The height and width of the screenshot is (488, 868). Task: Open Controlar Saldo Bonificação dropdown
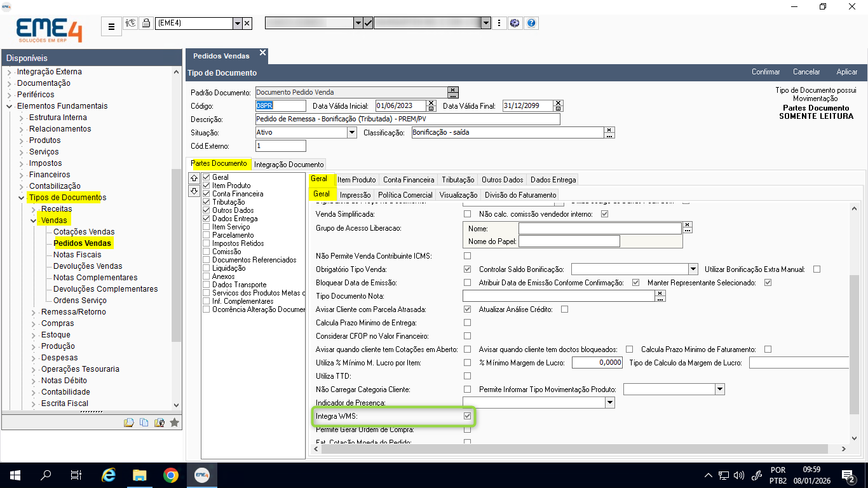tap(693, 269)
